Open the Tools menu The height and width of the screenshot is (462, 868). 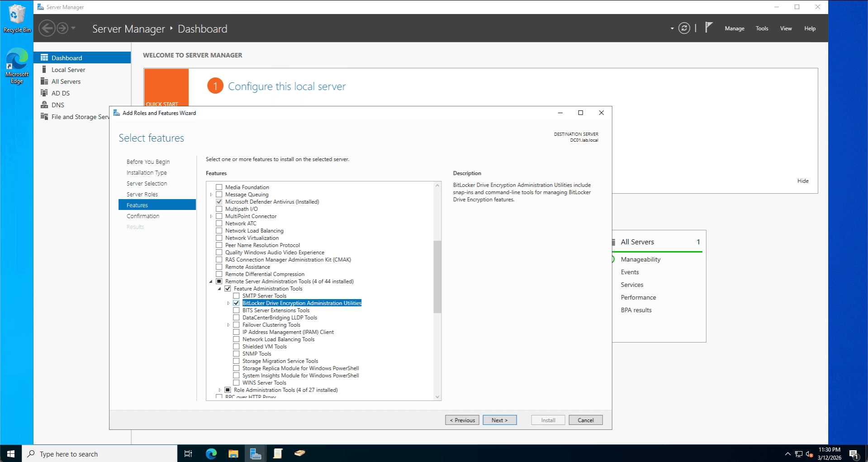[762, 28]
